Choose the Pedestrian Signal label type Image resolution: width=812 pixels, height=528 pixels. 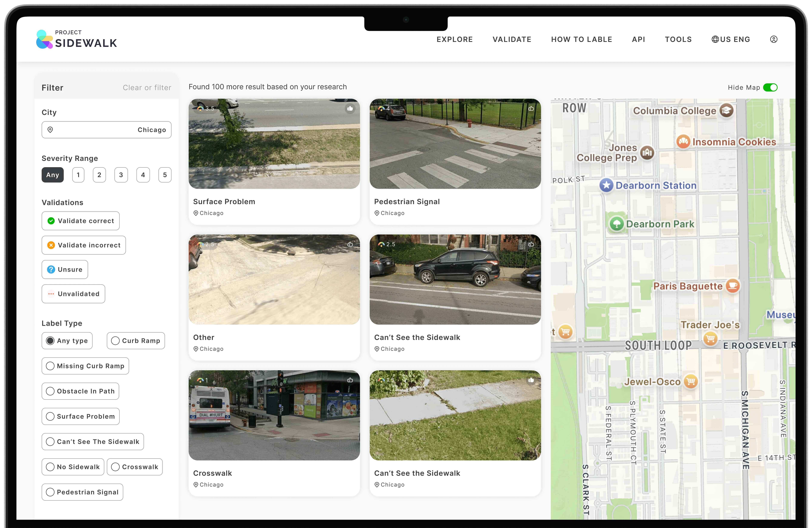pyautogui.click(x=82, y=492)
